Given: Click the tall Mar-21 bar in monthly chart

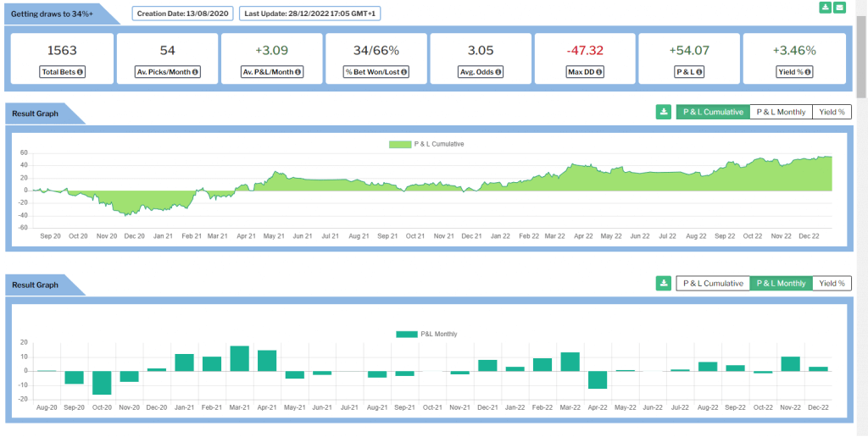Looking at the screenshot, I should (x=240, y=358).
